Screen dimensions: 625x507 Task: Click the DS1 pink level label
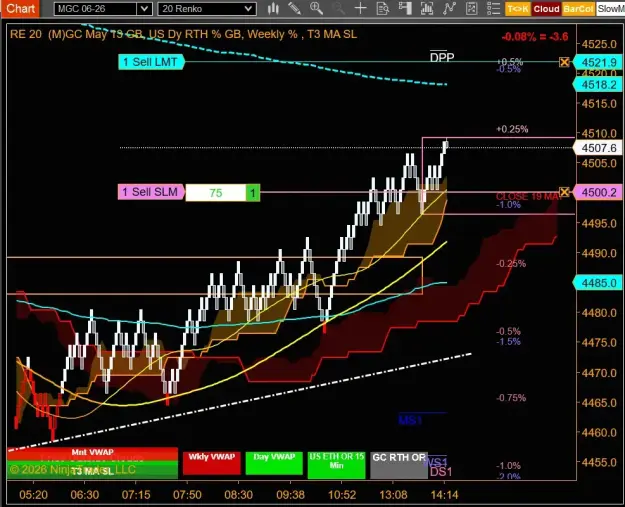tap(441, 472)
